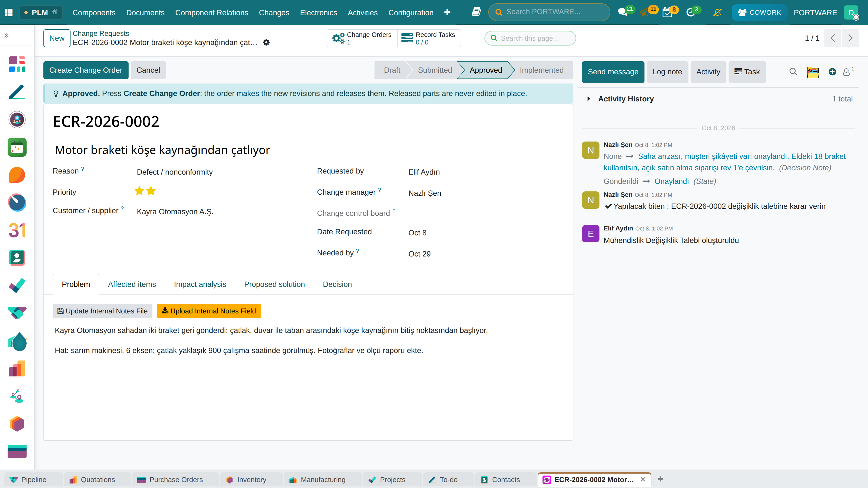Expand the collapsed left sidebar chevrons

tap(7, 35)
